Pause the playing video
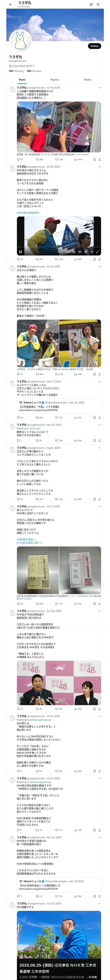The width and height of the screenshot is (110, 980). point(21,252)
